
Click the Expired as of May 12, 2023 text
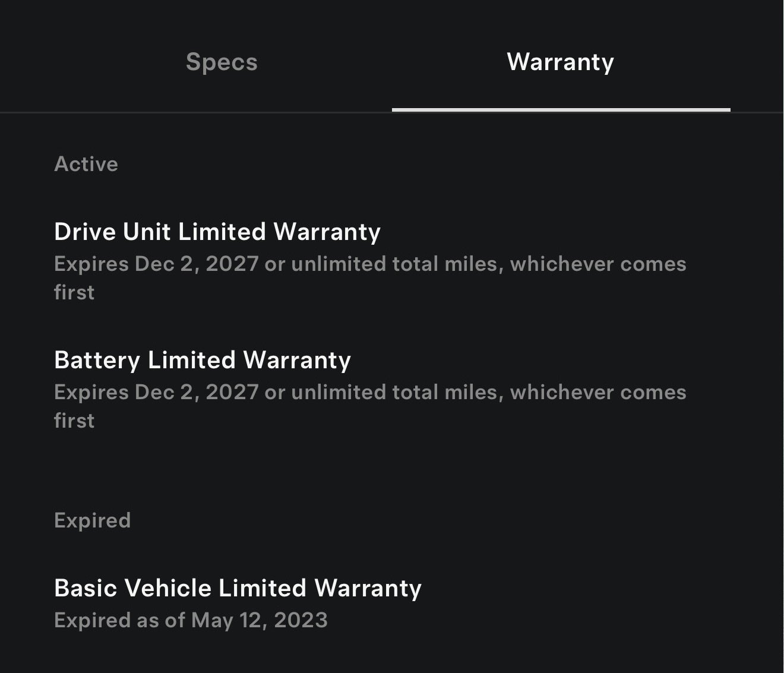point(191,620)
